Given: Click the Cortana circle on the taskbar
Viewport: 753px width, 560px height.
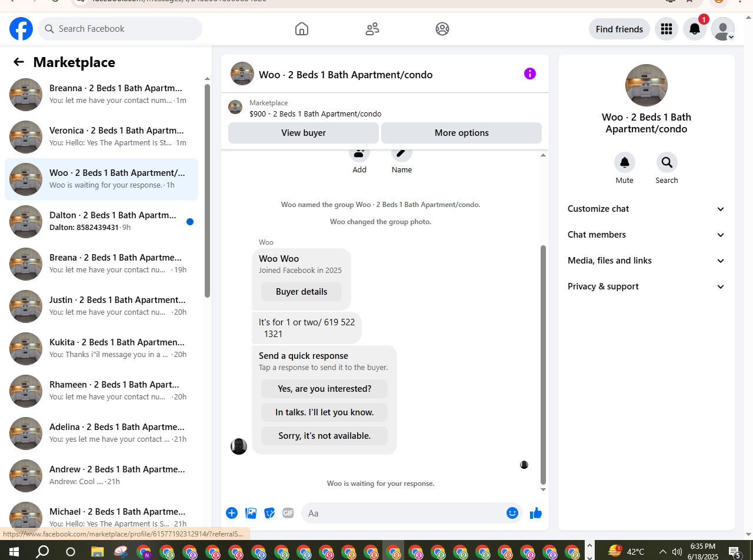Looking at the screenshot, I should coord(71,552).
